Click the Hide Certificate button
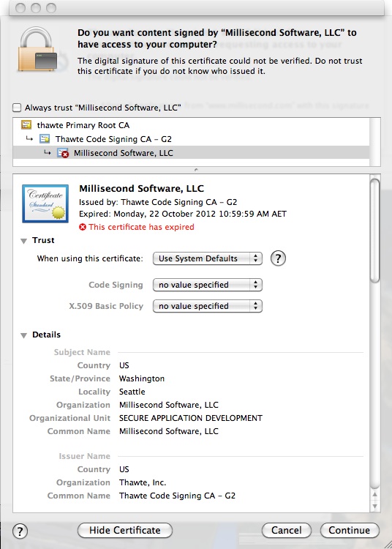Viewport: 392px width, 549px height. pos(125,530)
